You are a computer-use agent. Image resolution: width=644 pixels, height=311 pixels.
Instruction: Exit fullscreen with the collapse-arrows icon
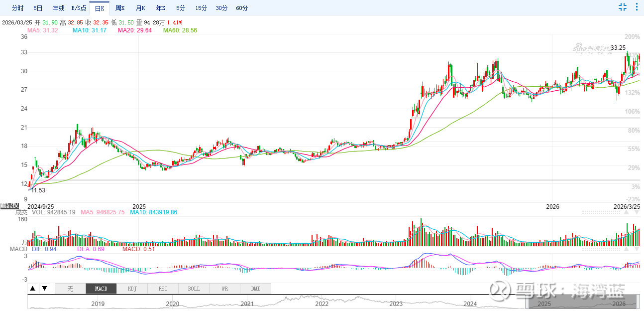pyautogui.click(x=623, y=7)
